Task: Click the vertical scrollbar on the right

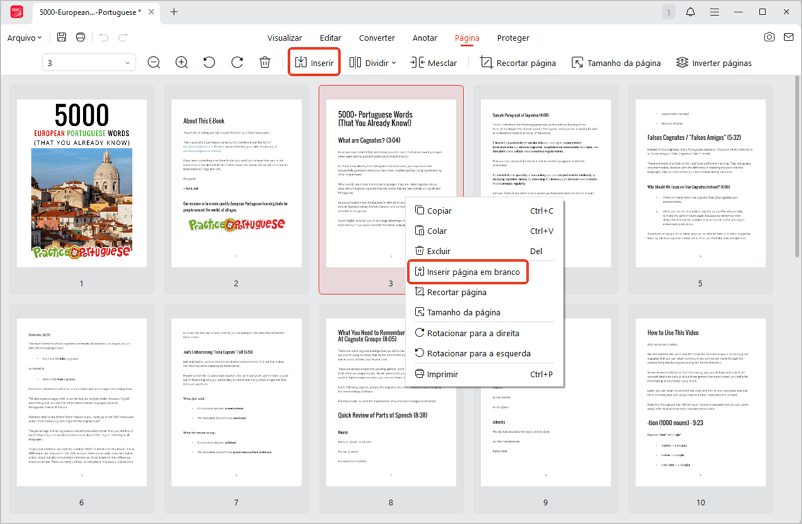Action: tap(797, 166)
